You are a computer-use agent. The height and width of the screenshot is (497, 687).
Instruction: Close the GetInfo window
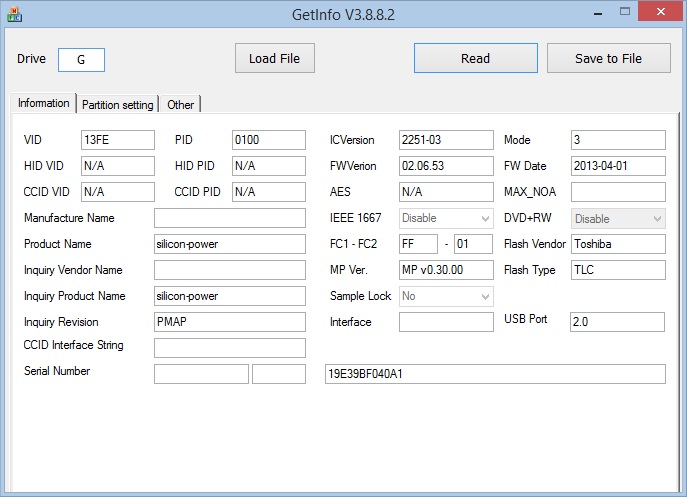click(661, 11)
